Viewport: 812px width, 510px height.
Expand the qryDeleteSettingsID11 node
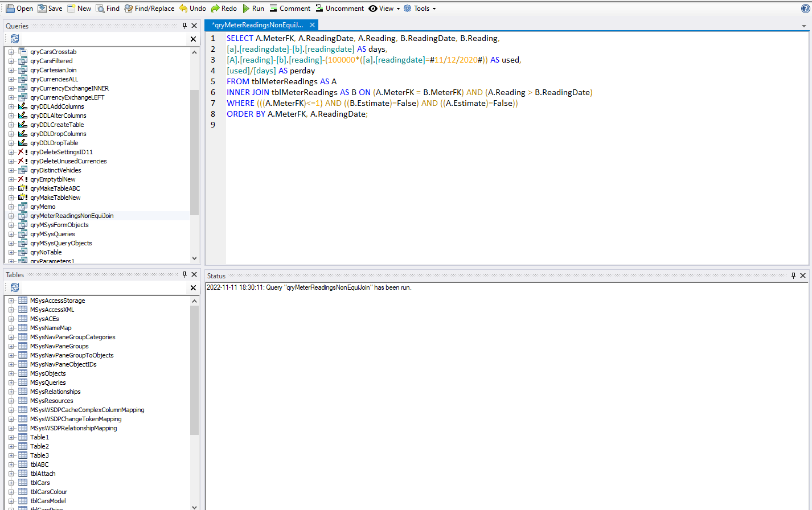pos(11,152)
